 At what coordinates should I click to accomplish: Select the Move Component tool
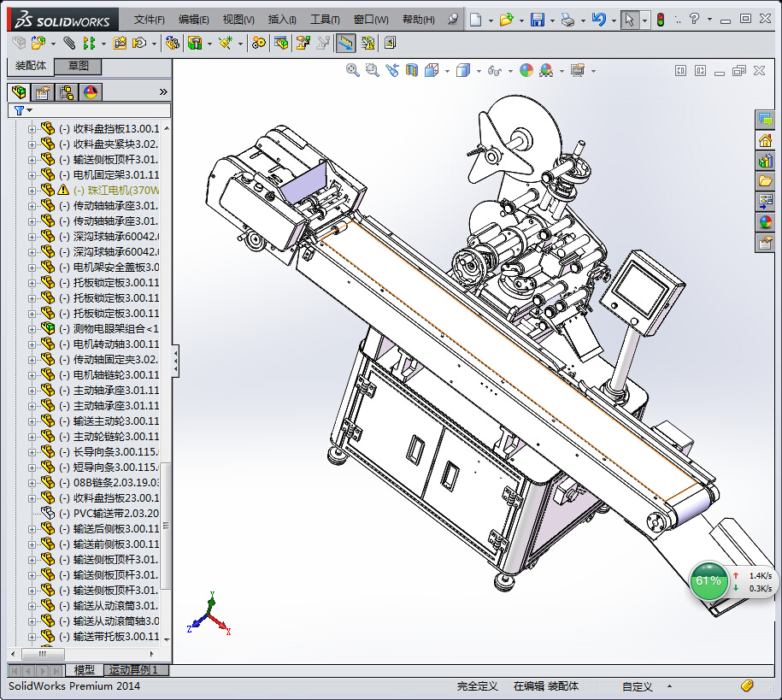pos(139,44)
